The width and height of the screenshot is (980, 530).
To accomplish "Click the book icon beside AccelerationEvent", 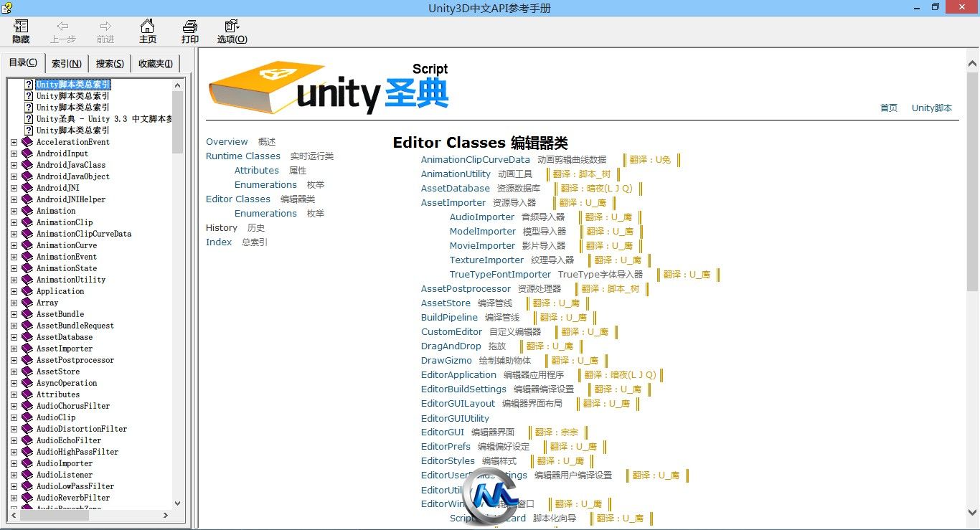I will 27,142.
